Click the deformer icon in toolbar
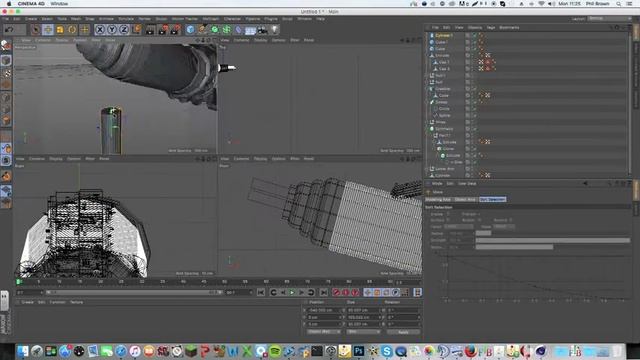 [x=239, y=29]
